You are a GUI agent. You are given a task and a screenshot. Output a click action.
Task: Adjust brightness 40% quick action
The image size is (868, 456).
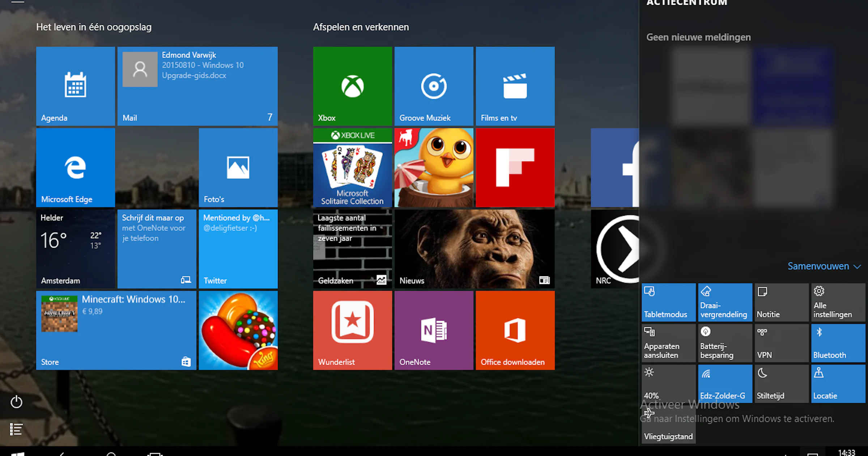pyautogui.click(x=669, y=384)
